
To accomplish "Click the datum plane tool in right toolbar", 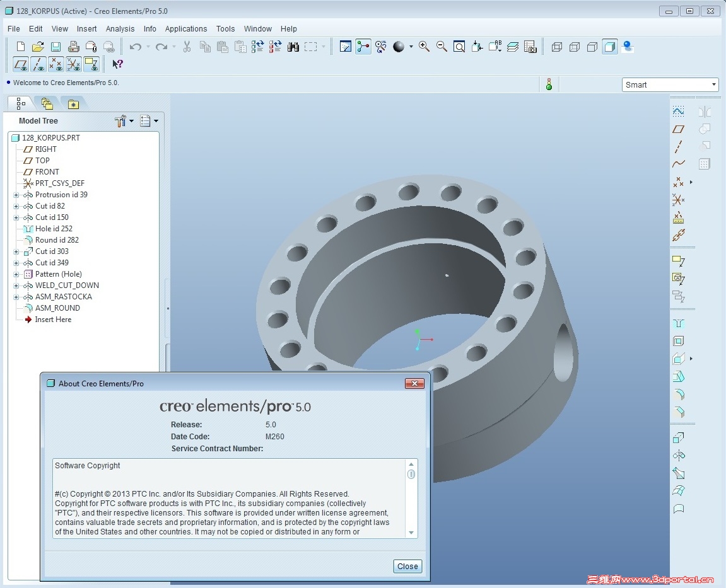I will tap(678, 129).
